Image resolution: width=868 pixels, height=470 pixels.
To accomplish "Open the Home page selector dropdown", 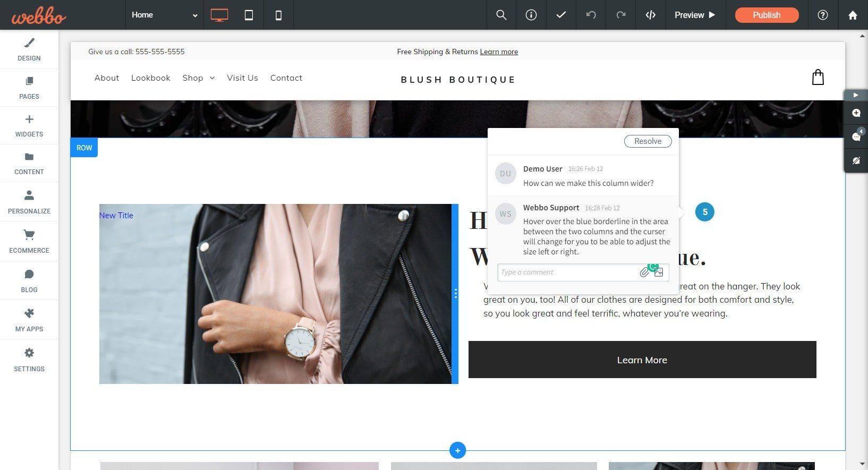I will [x=165, y=15].
